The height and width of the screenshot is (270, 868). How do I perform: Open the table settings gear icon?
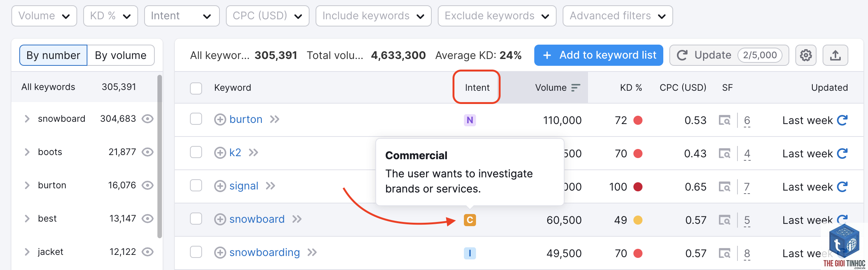coord(806,55)
